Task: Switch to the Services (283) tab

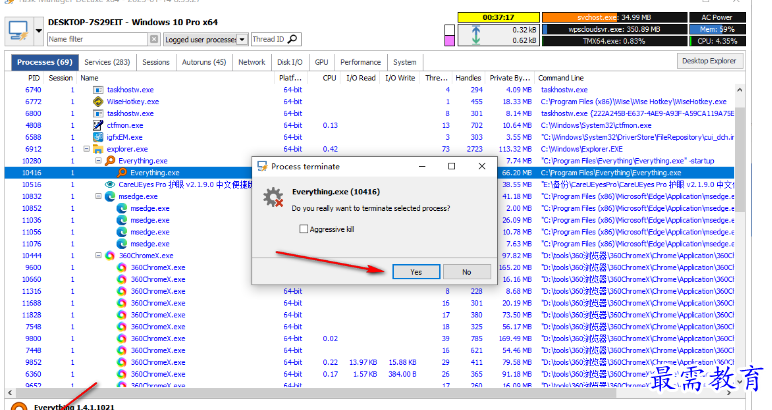Action: click(107, 62)
